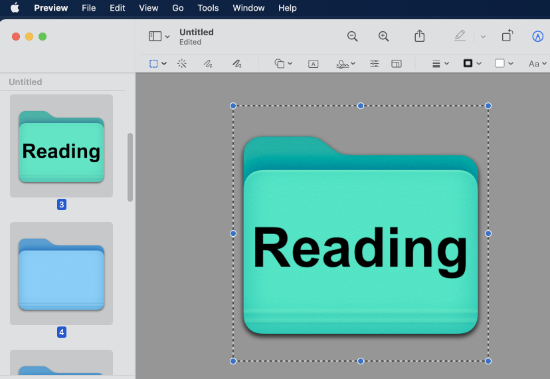Open Adjust Color sliders icon

pos(374,64)
